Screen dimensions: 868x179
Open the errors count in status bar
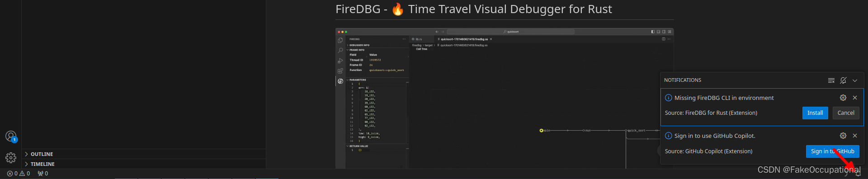point(12,174)
